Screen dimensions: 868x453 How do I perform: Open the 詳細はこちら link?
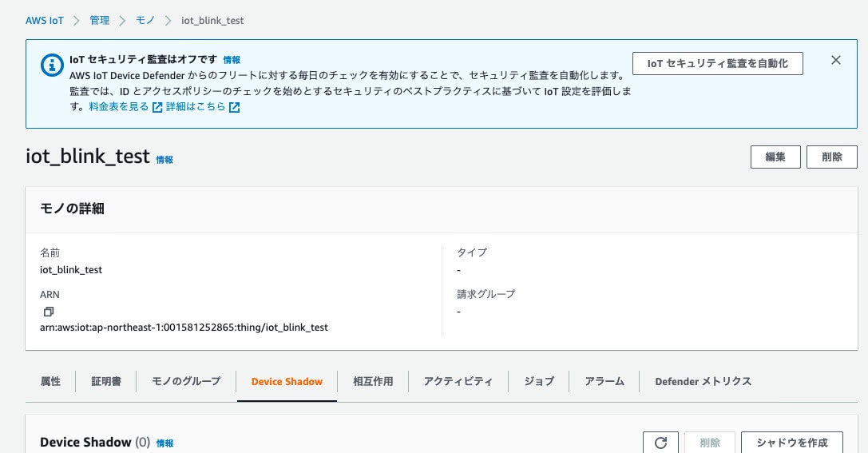(x=196, y=107)
